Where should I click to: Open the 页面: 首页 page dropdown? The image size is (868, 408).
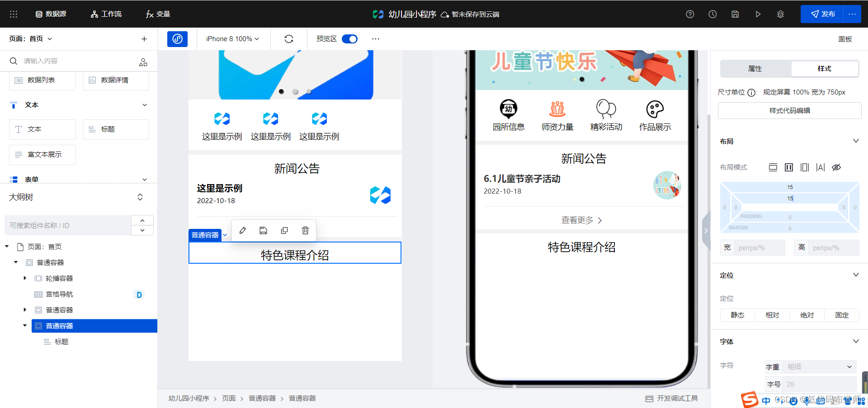pos(31,39)
